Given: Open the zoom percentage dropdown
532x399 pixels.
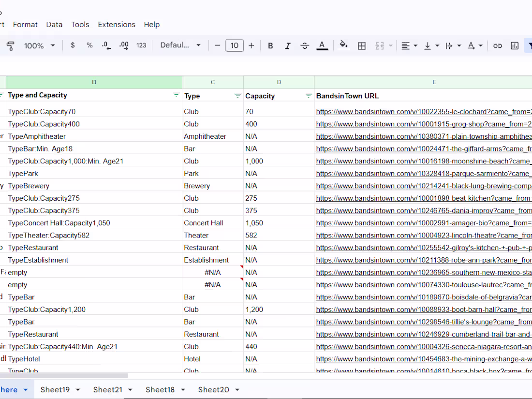Looking at the screenshot, I should [x=39, y=45].
